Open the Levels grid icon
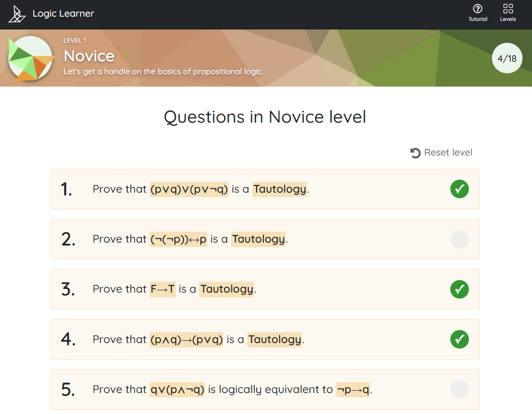Image resolution: width=532 pixels, height=414 pixels. (x=508, y=9)
